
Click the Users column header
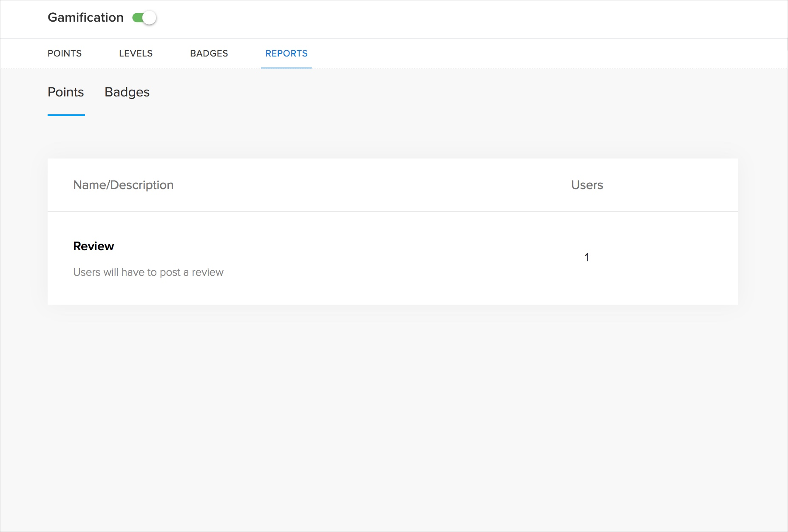click(587, 185)
